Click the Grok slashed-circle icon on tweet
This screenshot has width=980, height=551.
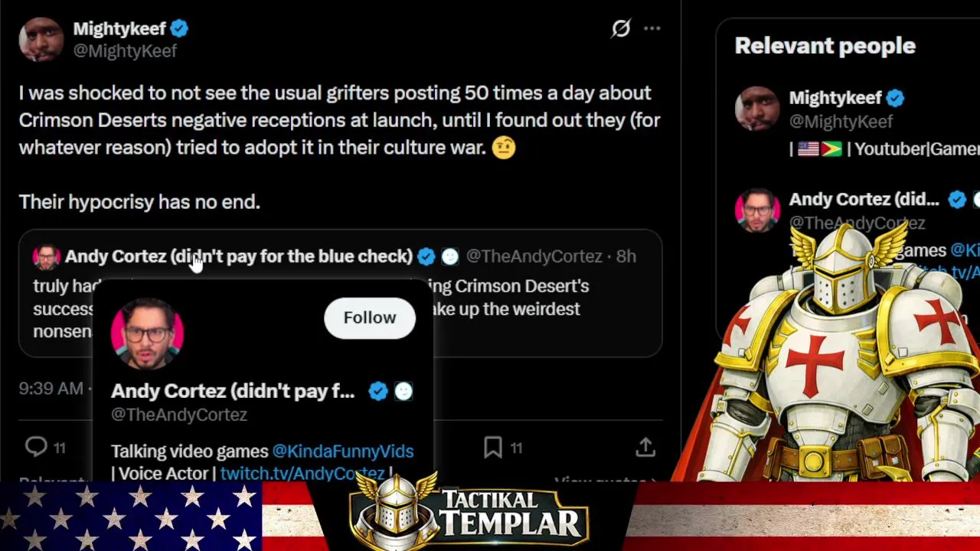[x=621, y=29]
